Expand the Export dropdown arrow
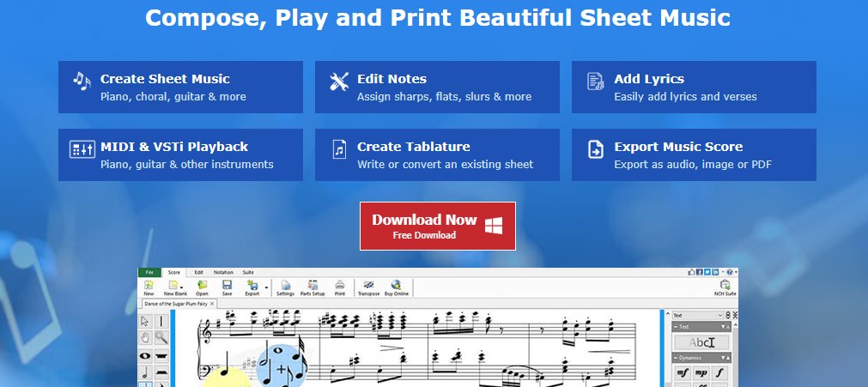The image size is (868, 387). pos(266,287)
